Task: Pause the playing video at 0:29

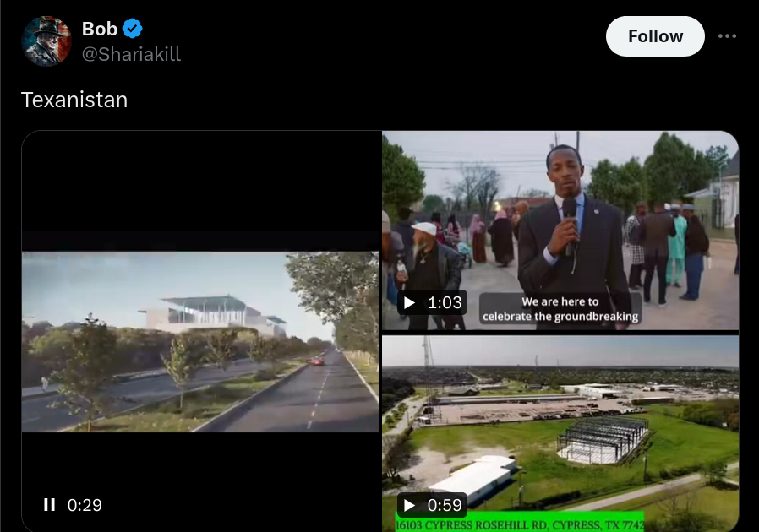Action: click(x=49, y=505)
